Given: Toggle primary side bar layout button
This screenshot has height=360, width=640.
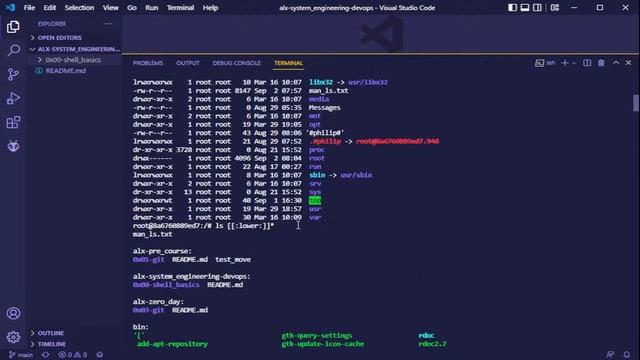Looking at the screenshot, I should pos(512,7).
